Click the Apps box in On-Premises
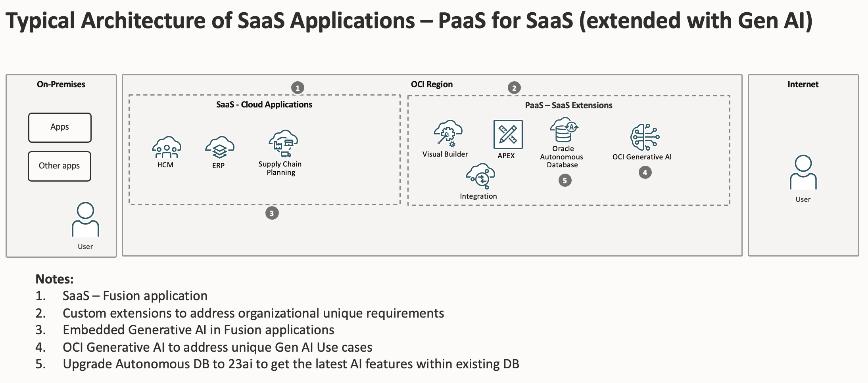The height and width of the screenshot is (383, 868). (60, 127)
